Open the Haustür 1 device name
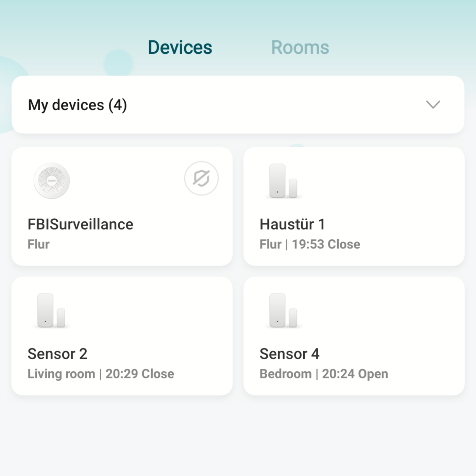 292,224
